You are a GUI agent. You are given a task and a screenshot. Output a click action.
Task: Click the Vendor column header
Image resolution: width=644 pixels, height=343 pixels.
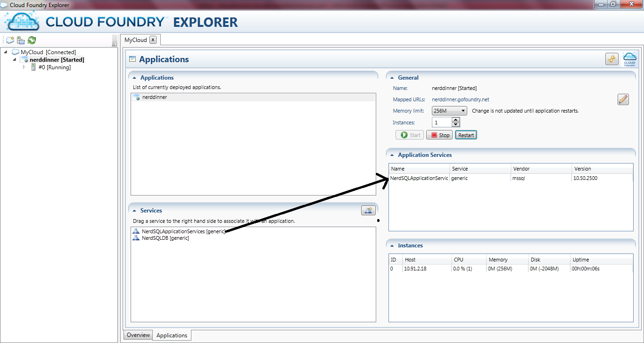pyautogui.click(x=541, y=169)
